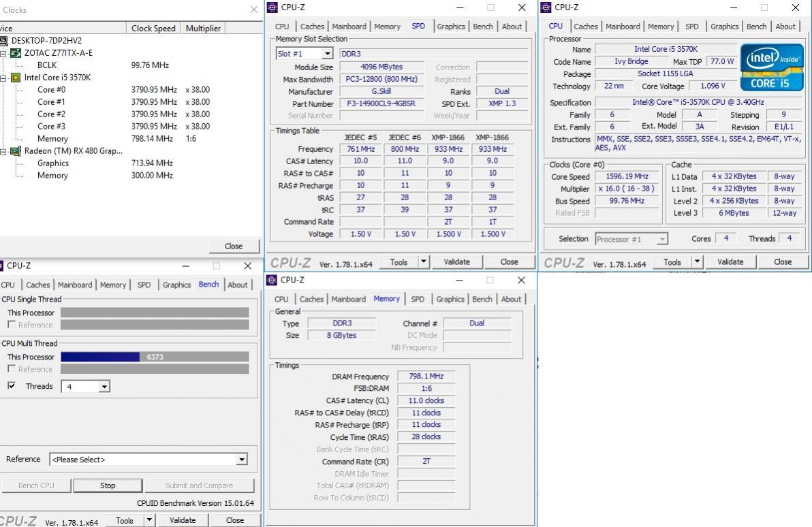Open the CPU tab in the Bench window
Image resolution: width=812 pixels, height=527 pixels.
(x=9, y=285)
